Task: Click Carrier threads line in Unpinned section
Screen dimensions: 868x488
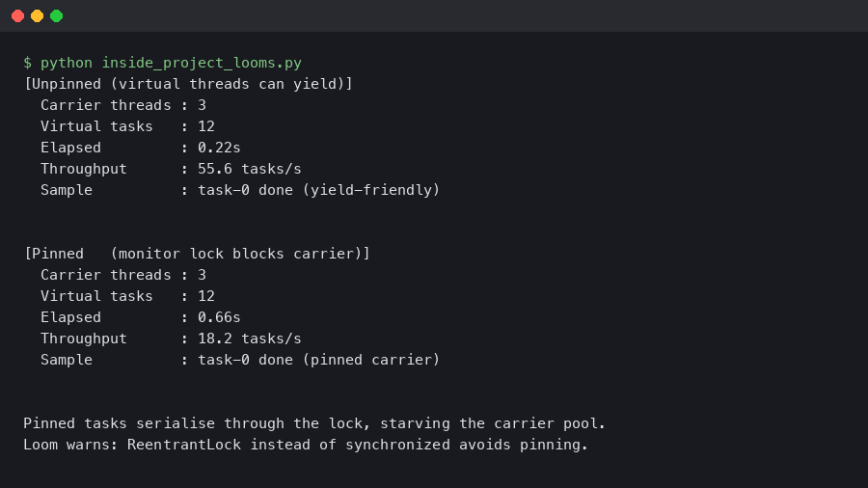Action: pyautogui.click(x=123, y=105)
